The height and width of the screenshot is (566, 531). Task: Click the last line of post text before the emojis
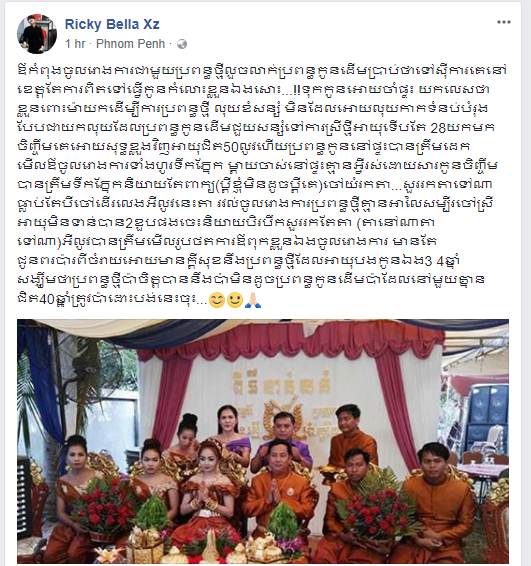112,300
